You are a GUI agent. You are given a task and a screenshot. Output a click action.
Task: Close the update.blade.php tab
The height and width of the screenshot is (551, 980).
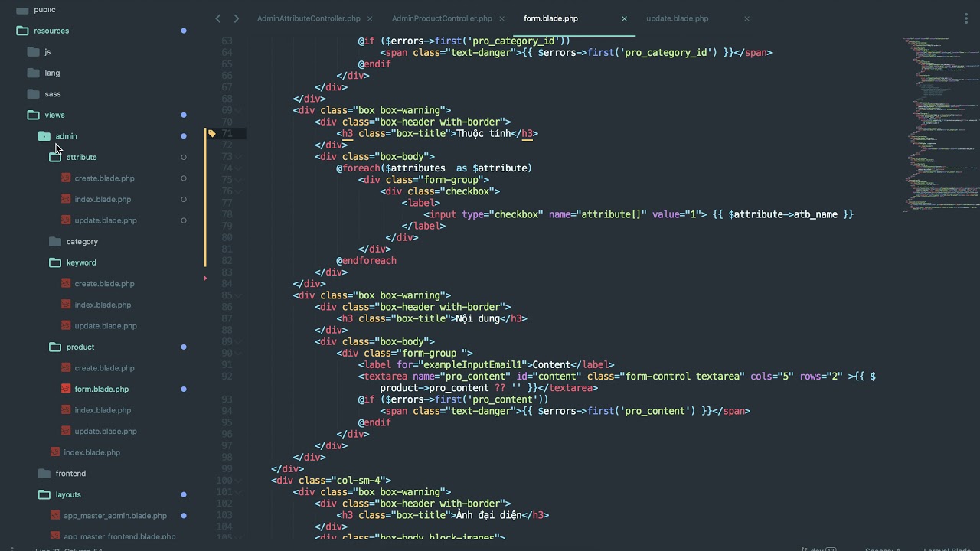coord(746,18)
